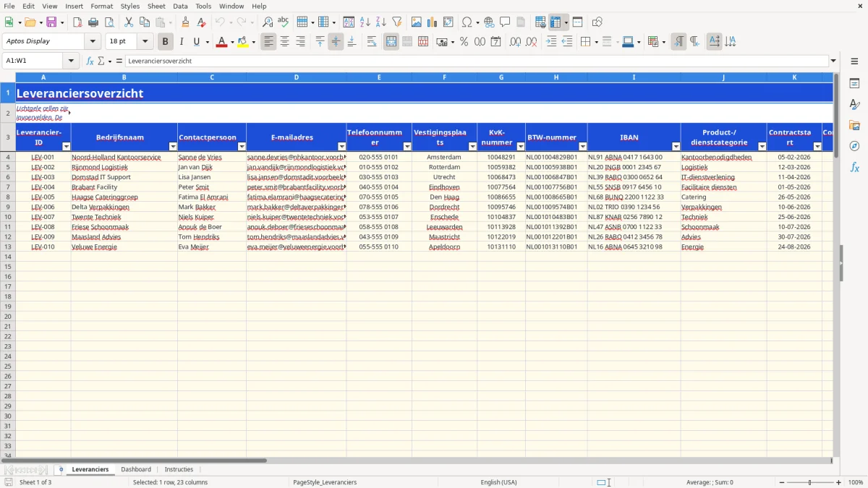The height and width of the screenshot is (488, 868).
Task: Run the spelling check (abc icon)
Action: click(x=284, y=22)
